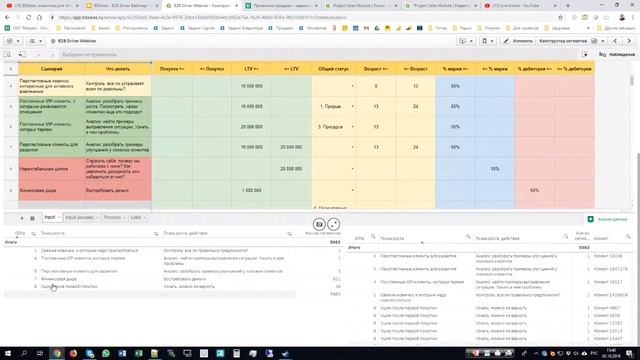Go to next sheet with right chevron
The image size is (640, 360).
point(629,41)
